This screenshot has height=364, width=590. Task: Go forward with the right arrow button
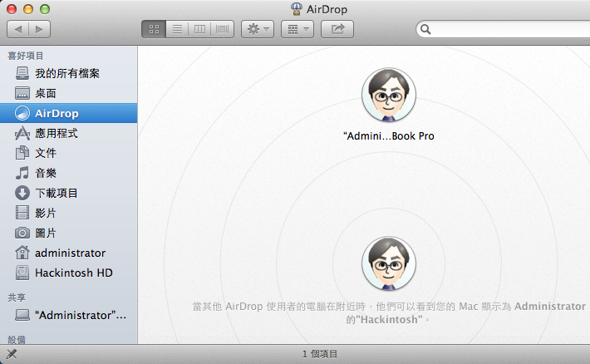coord(40,29)
